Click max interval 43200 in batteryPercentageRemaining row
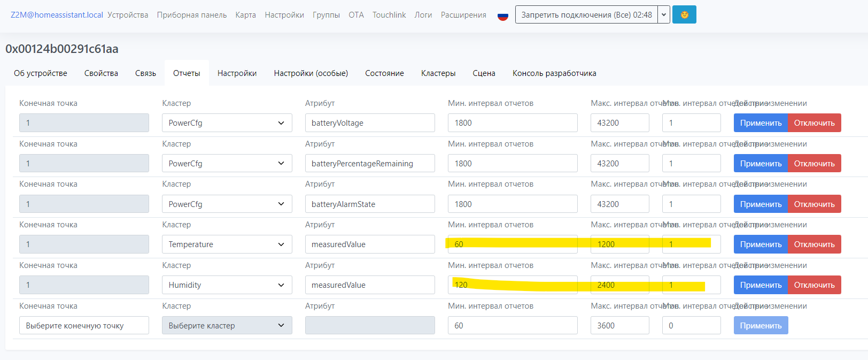The width and height of the screenshot is (868, 360). click(620, 164)
